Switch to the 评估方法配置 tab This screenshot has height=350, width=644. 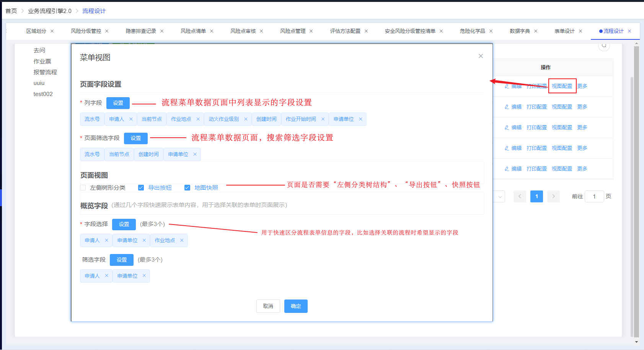[345, 31]
